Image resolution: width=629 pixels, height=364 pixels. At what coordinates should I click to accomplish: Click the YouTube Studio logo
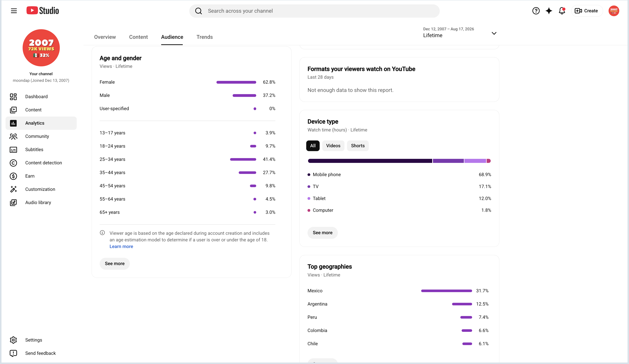click(43, 11)
